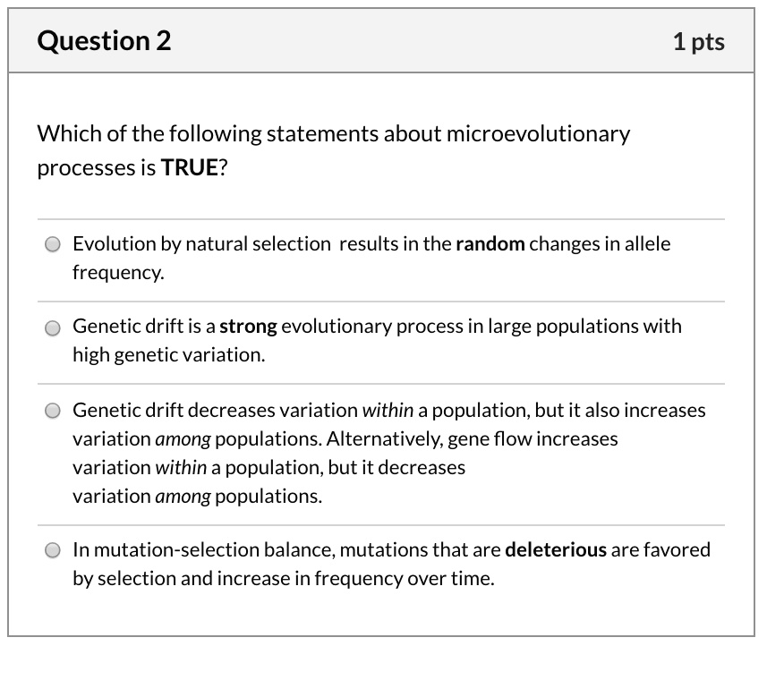Screen dimensions: 784x680
Task: Select the "Evolution by natural selection" radio button
Action: (x=54, y=244)
